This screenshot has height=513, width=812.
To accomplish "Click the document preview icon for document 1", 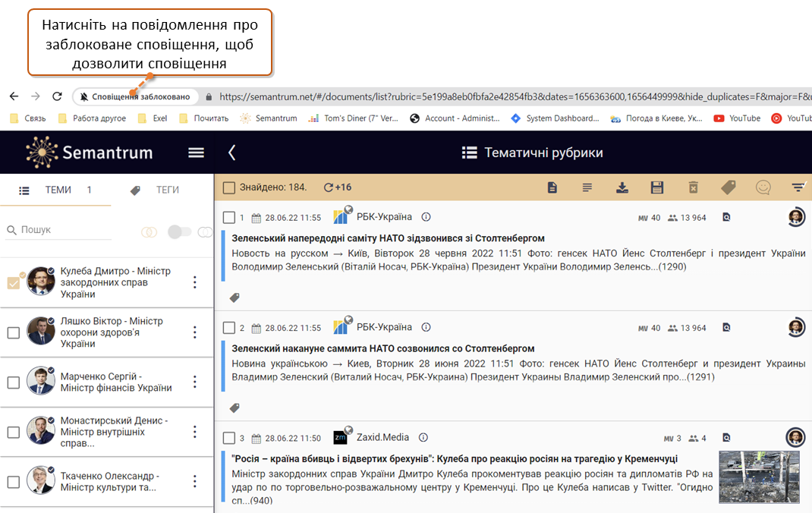I will tap(726, 217).
